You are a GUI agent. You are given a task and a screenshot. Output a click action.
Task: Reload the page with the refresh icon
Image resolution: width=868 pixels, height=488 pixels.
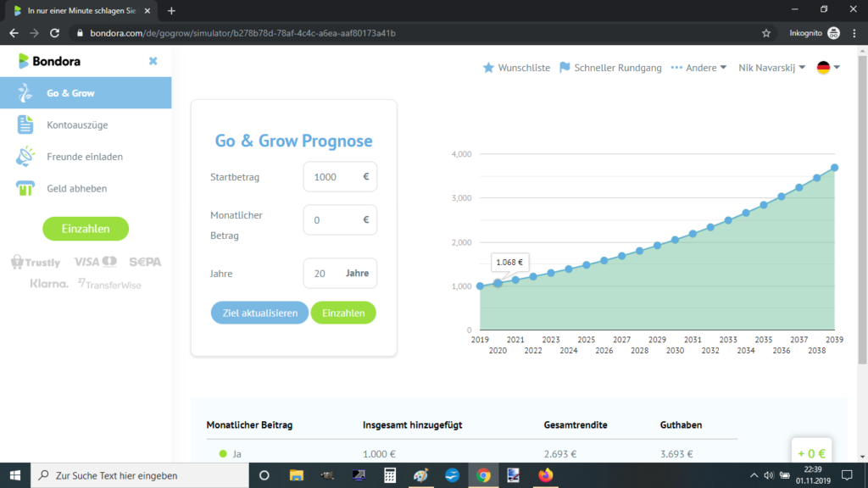54,33
